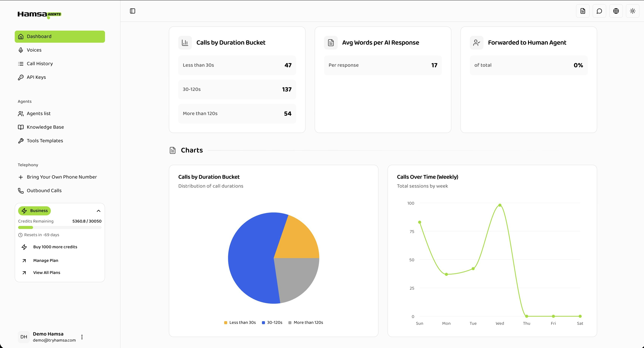This screenshot has height=348, width=644.
Task: Toggle light/dark theme with sun icon
Action: (632, 11)
